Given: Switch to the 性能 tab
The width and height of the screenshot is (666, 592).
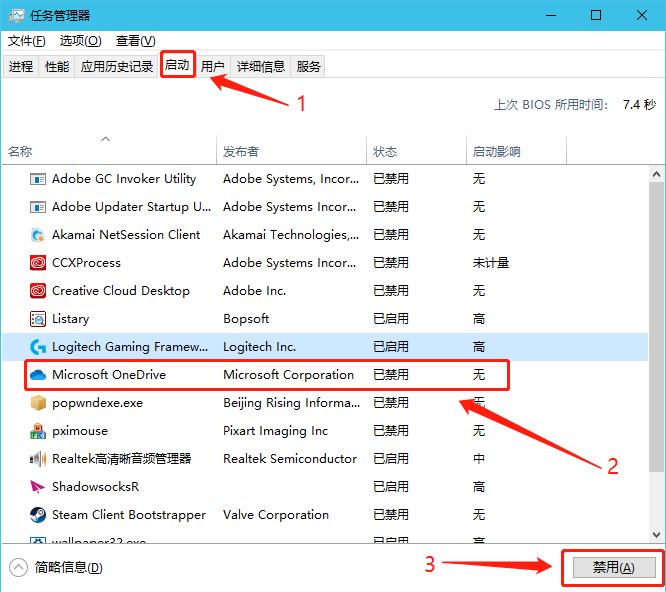Looking at the screenshot, I should coord(57,67).
